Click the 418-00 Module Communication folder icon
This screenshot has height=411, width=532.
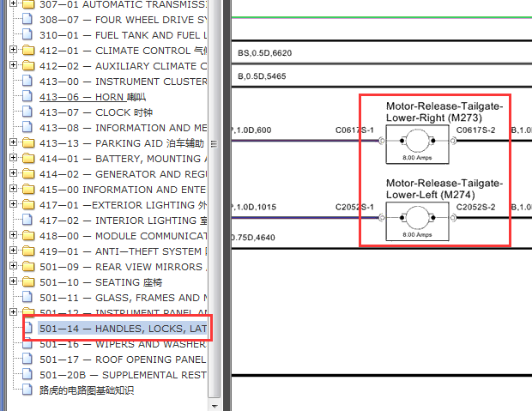[x=28, y=236]
